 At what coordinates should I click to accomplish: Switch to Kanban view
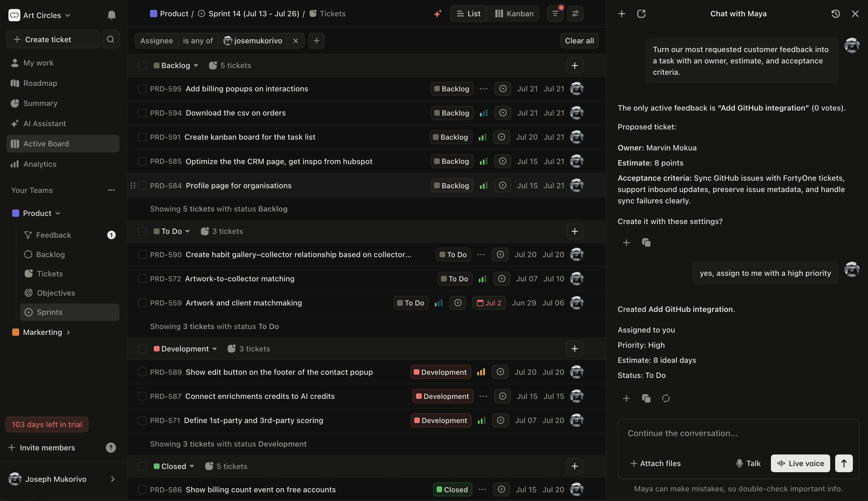click(514, 14)
